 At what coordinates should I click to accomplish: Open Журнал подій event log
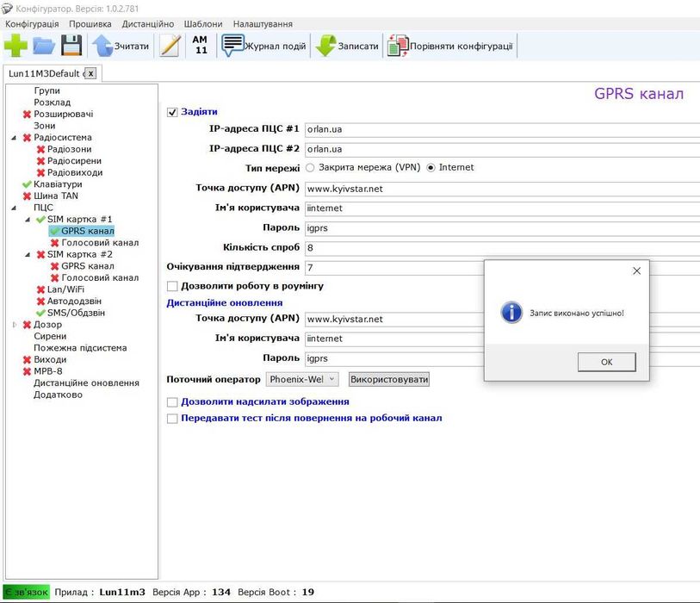(263, 46)
